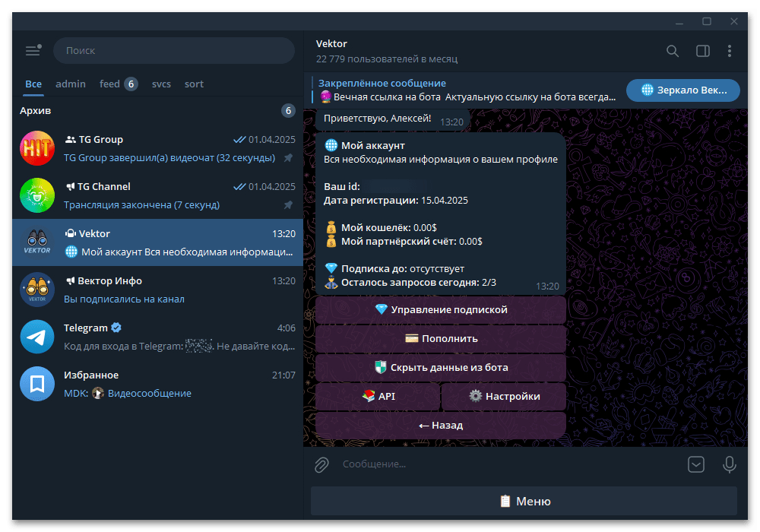Click Скрыть данные из бота button

[441, 367]
